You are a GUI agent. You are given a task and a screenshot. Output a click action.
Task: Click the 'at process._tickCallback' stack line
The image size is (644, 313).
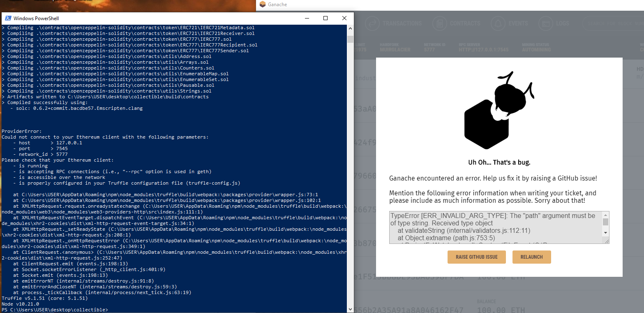[102, 292]
